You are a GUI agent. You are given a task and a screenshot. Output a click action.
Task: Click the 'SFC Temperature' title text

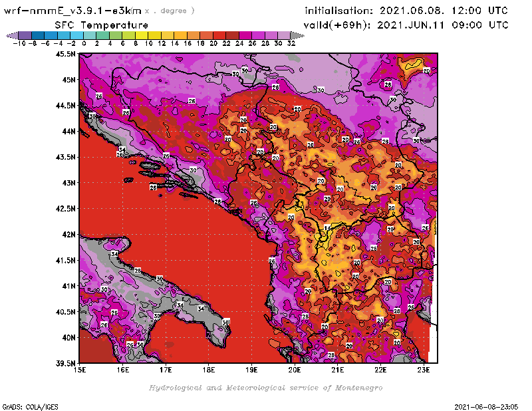(102, 25)
